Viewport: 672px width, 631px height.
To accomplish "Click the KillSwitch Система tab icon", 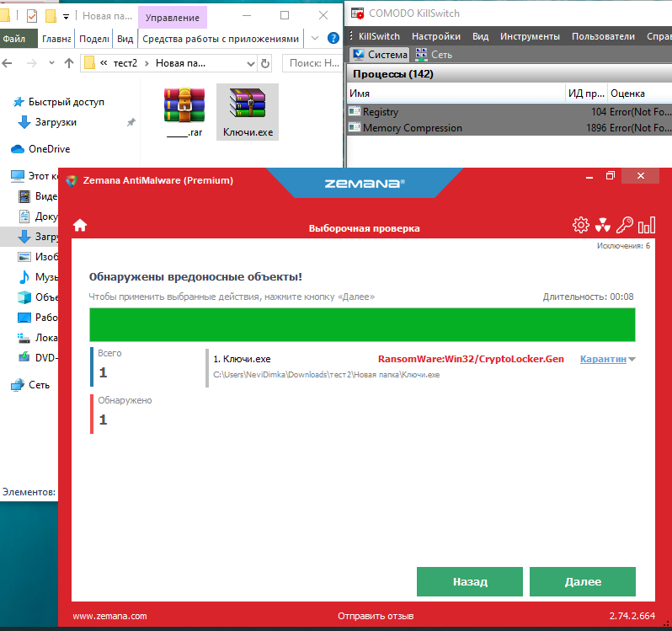I will pos(358,55).
